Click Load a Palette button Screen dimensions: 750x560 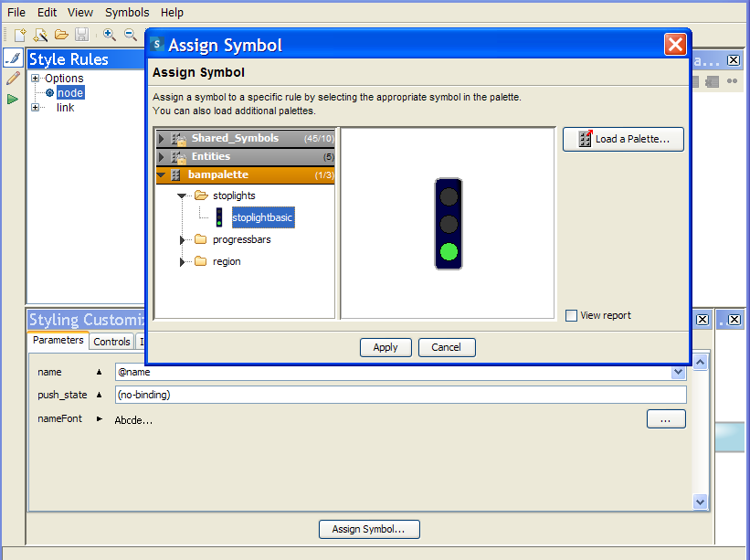tap(623, 139)
